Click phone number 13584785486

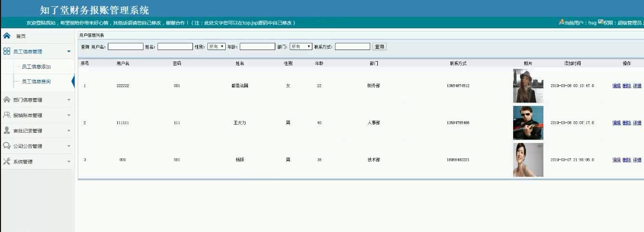pos(458,123)
